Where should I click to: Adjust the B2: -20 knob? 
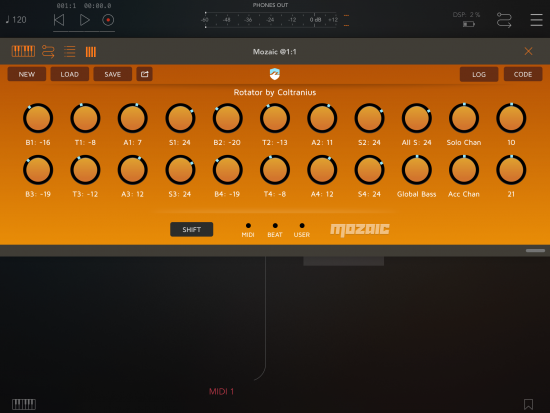pos(227,118)
